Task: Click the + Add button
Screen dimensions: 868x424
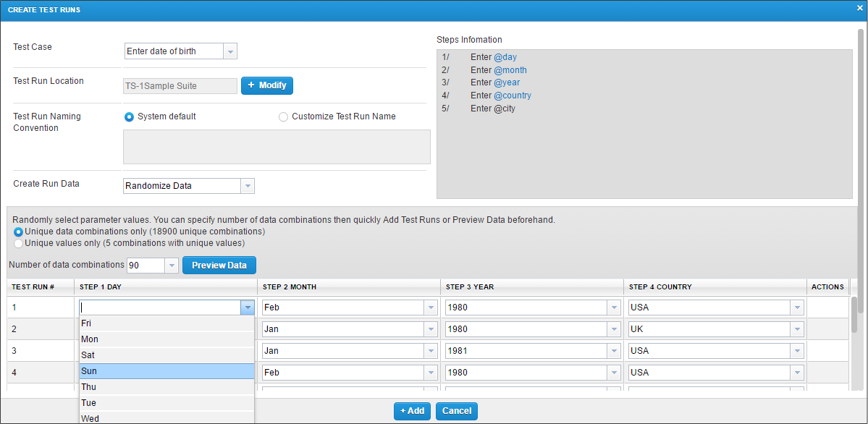Action: tap(412, 411)
